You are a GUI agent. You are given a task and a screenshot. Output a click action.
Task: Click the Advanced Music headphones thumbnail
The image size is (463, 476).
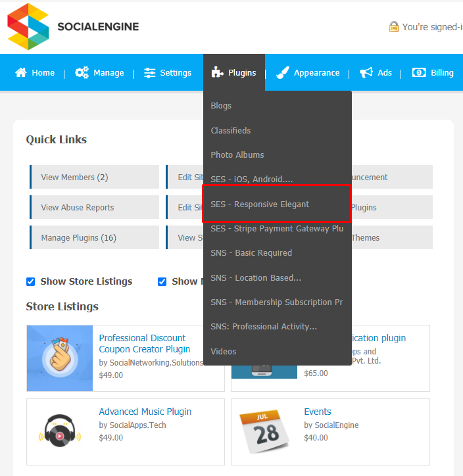[x=60, y=431]
